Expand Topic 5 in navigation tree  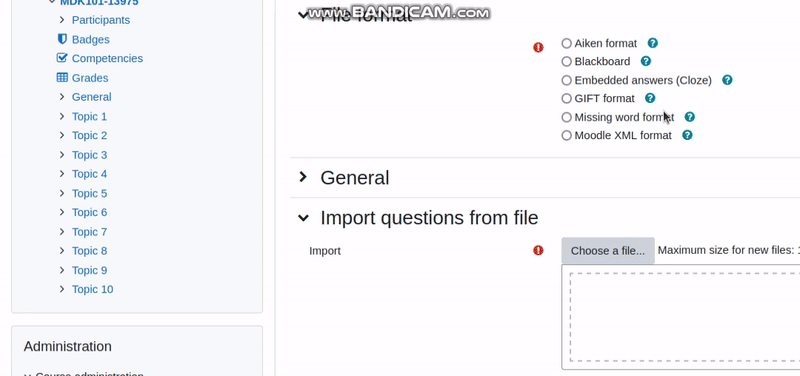[62, 193]
